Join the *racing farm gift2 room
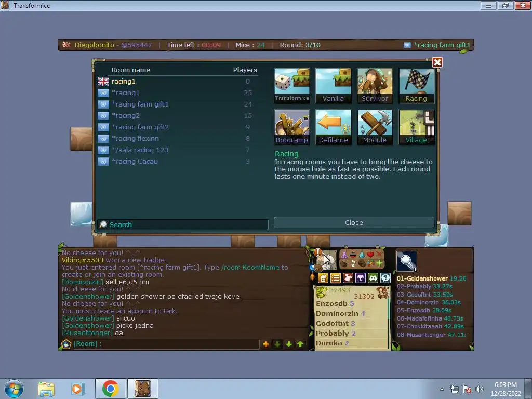Viewport: 532px width, 399px height. coord(178,127)
